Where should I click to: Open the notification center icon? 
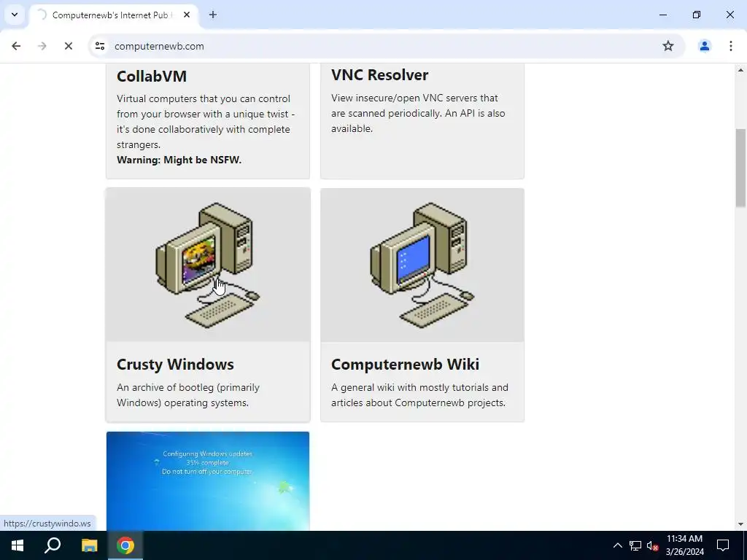[x=723, y=545]
